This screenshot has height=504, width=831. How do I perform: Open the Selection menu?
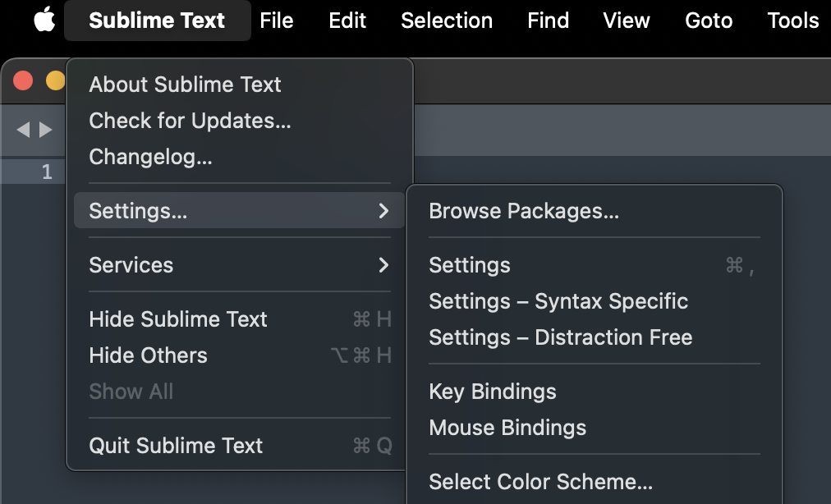click(447, 21)
